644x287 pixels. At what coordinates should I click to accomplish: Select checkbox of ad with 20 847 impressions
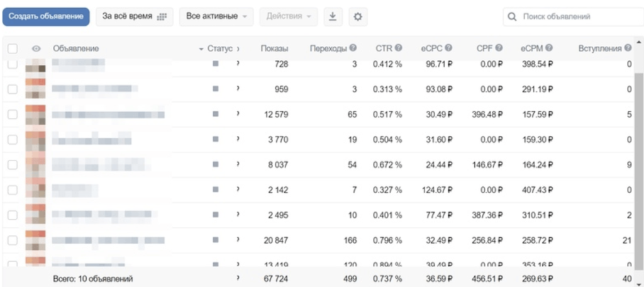click(x=13, y=240)
